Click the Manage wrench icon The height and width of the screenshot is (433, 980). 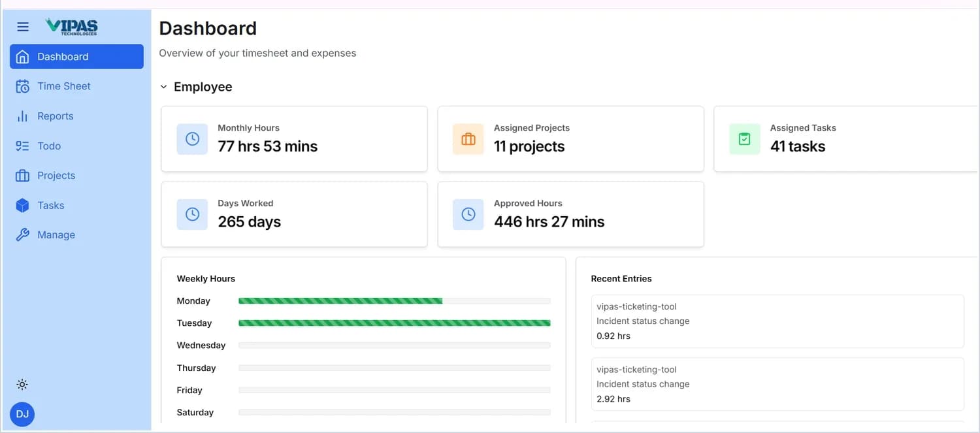pyautogui.click(x=22, y=235)
